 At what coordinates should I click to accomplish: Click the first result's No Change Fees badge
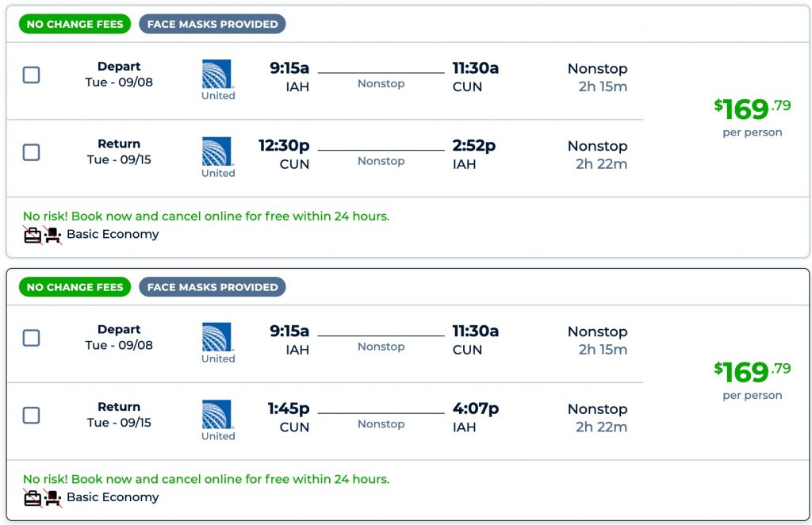pos(75,25)
